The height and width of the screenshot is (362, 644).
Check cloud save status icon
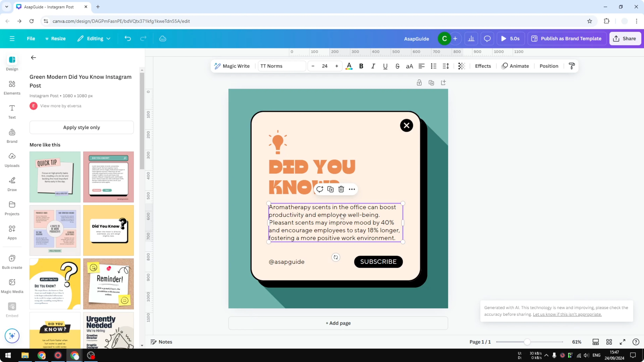point(163,38)
